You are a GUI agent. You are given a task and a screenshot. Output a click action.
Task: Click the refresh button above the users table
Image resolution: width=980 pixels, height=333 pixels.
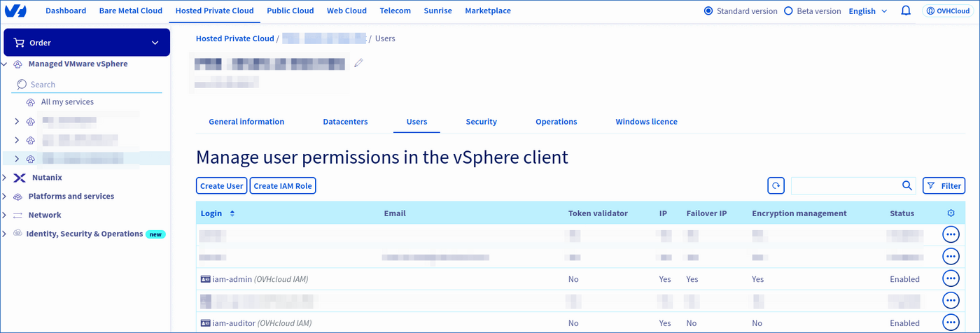pos(776,185)
